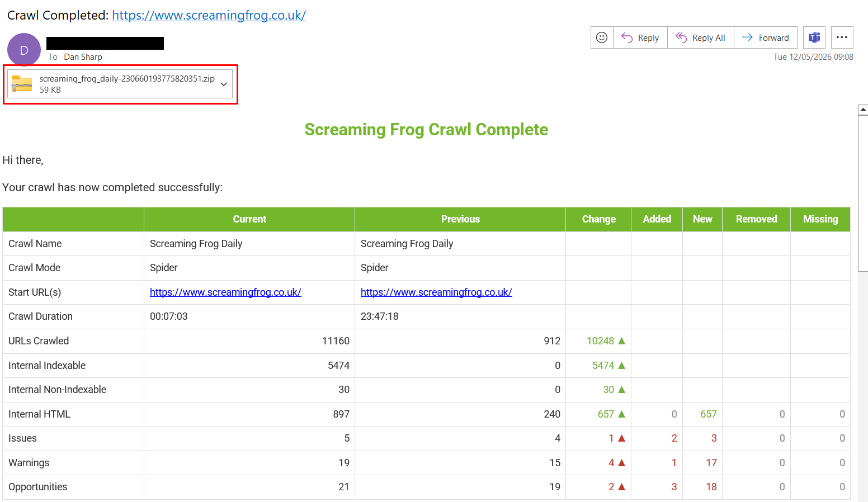The image size is (868, 502).
Task: Share email to Microsoft Teams
Action: coord(814,37)
